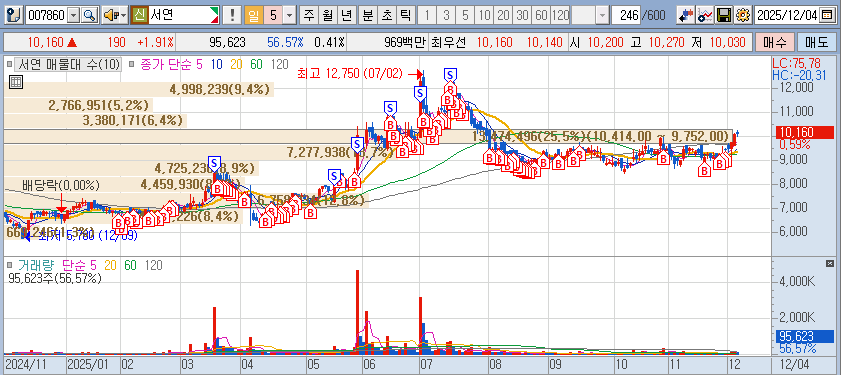
Task: Click the exclamation mark info button
Action: [232, 15]
